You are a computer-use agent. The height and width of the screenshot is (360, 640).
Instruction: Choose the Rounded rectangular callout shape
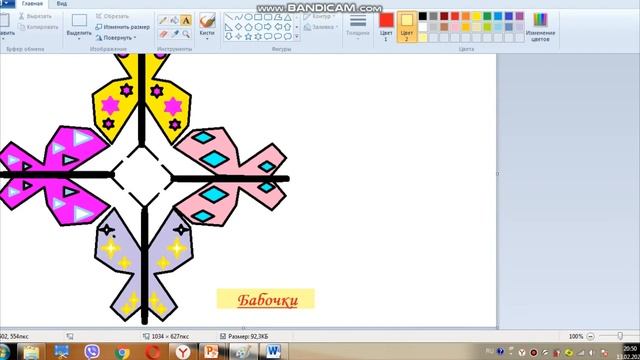click(x=268, y=37)
